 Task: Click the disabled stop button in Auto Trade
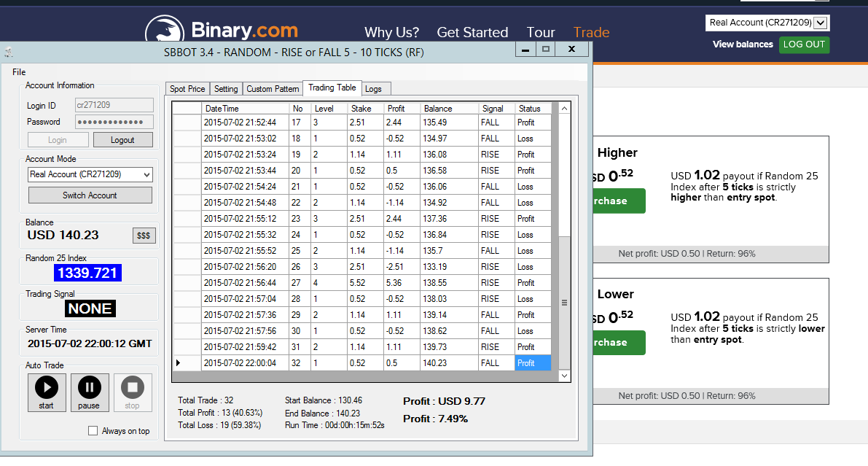pyautogui.click(x=133, y=392)
